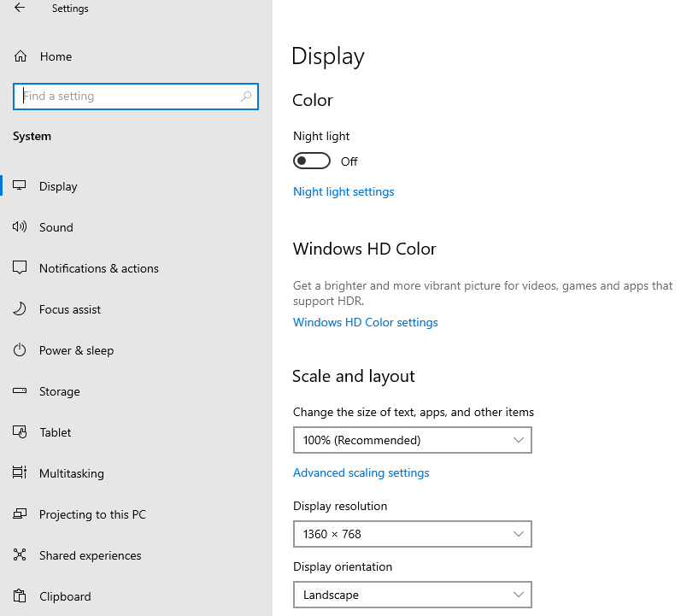This screenshot has width=681, height=616.
Task: Go to the Home label
Action: [56, 56]
